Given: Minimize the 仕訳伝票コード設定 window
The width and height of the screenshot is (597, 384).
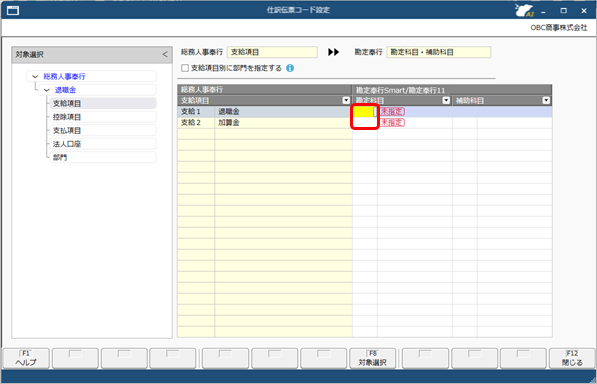Looking at the screenshot, I should coord(543,11).
